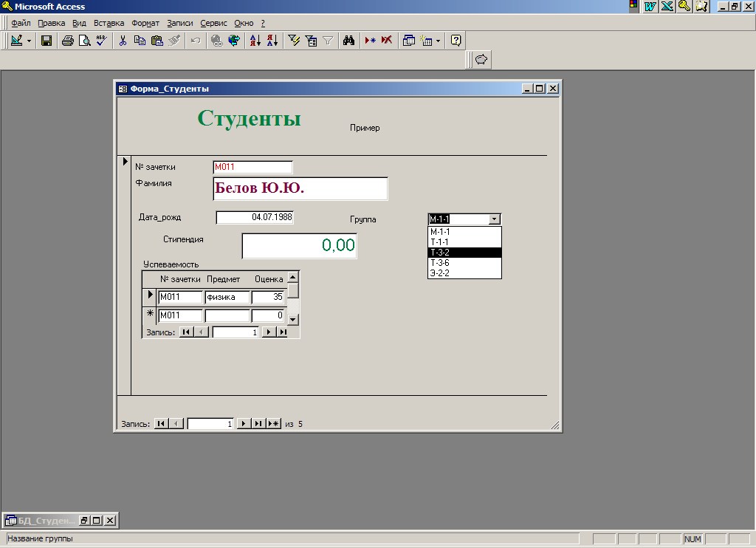Open the Записи menu
This screenshot has width=756, height=548.
(179, 23)
